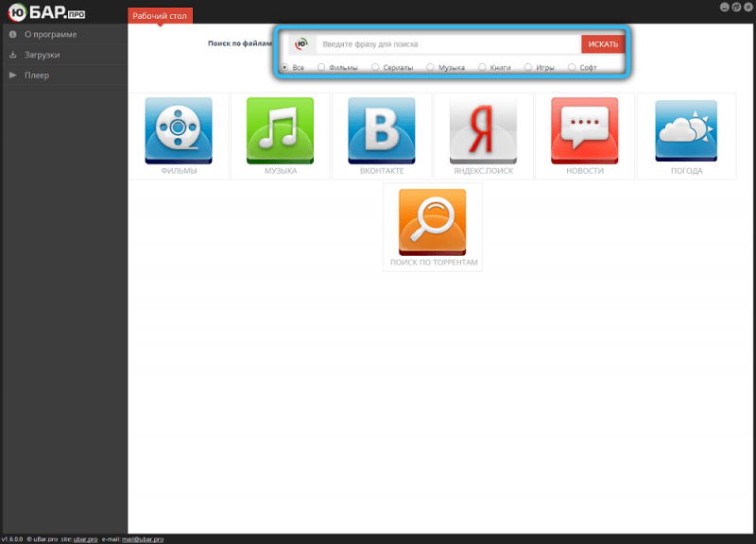756x544 pixels.
Task: Open the Поиск по торрентам tile
Action: click(433, 227)
